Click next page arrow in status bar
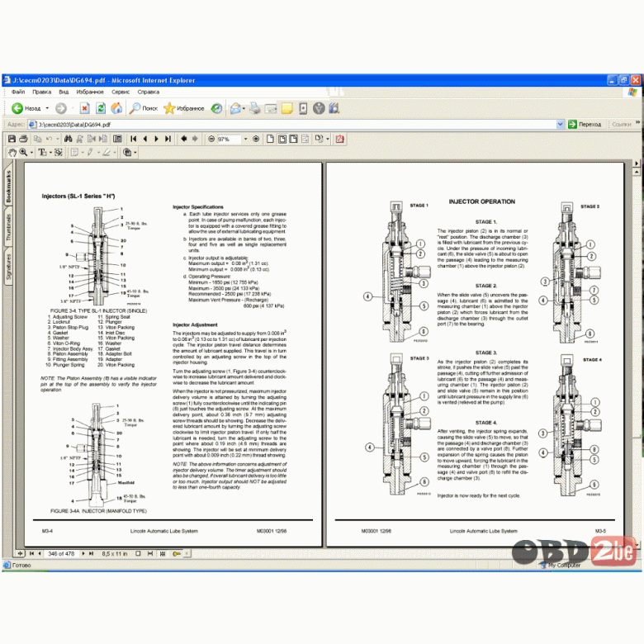 coord(83,554)
